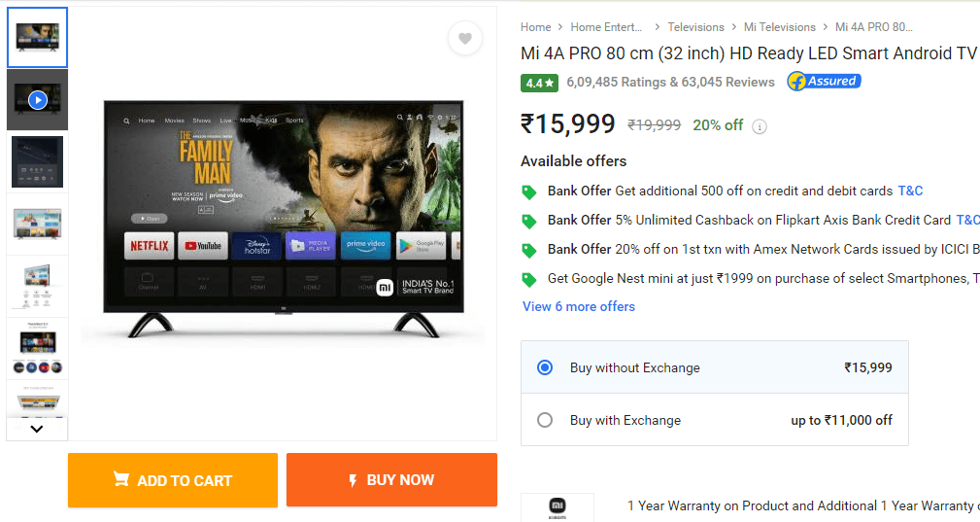
Task: Open T&C link for 500 off offer
Action: tap(910, 191)
